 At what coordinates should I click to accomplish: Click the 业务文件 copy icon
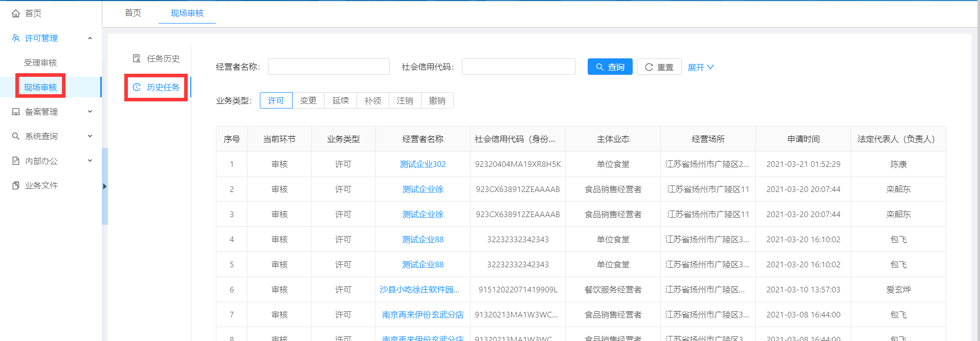pos(16,185)
